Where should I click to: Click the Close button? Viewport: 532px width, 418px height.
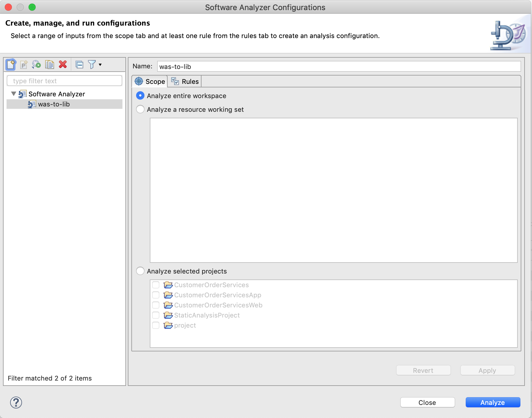[427, 403]
